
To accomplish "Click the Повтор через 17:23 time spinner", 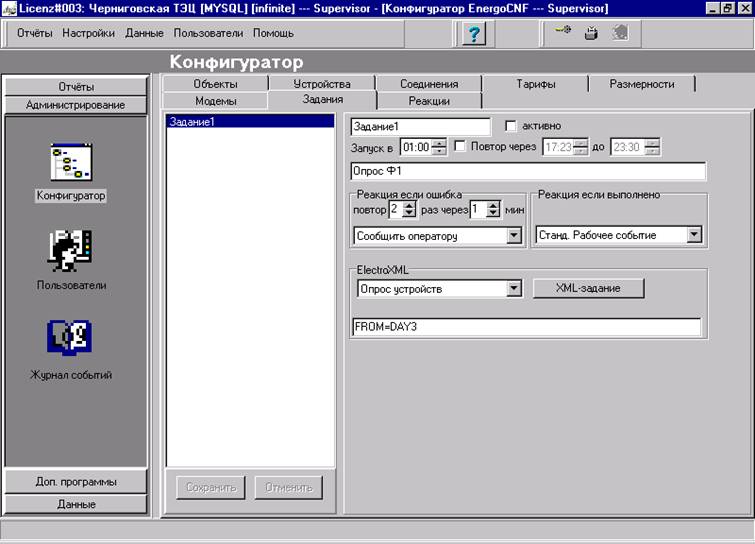I will [x=565, y=147].
